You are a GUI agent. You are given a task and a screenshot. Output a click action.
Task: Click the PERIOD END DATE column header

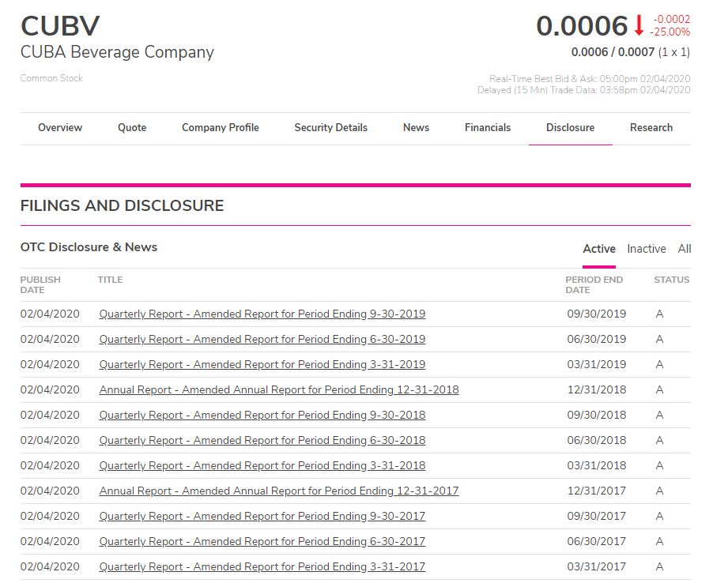pos(594,284)
